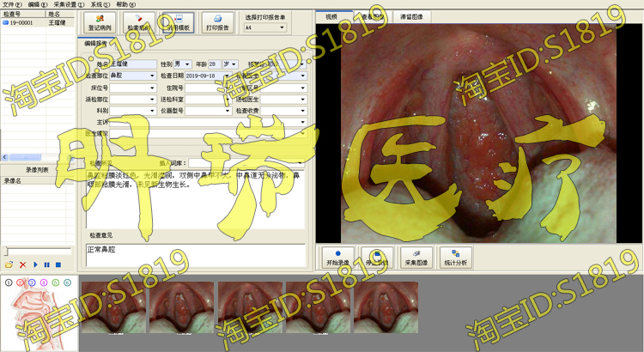Click the 采集图像 capture image button
The image size is (644, 352).
[x=416, y=258]
